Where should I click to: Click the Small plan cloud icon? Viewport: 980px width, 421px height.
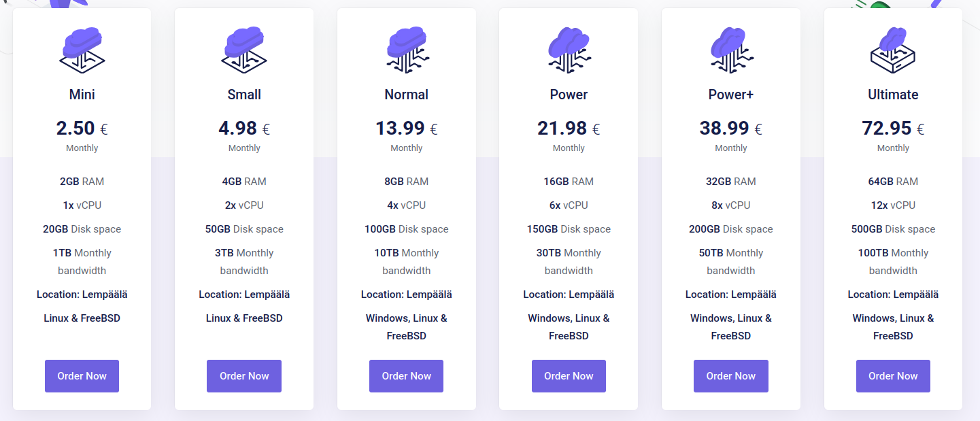coord(244,49)
